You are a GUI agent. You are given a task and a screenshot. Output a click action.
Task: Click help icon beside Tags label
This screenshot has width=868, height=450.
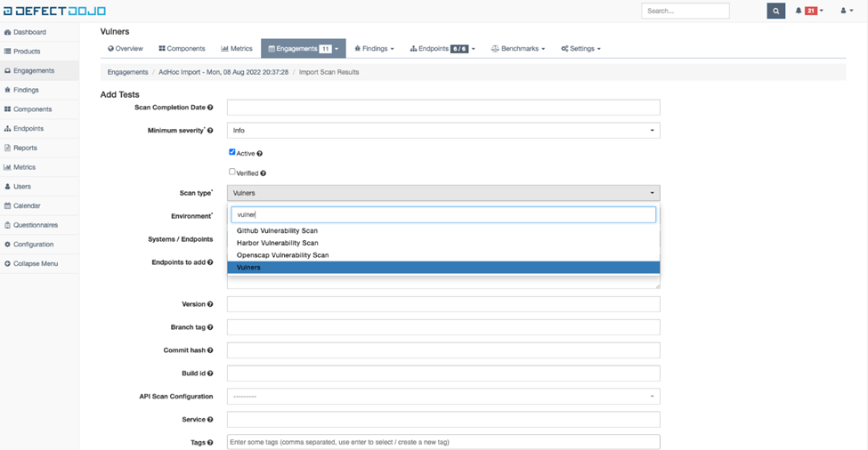click(x=210, y=442)
